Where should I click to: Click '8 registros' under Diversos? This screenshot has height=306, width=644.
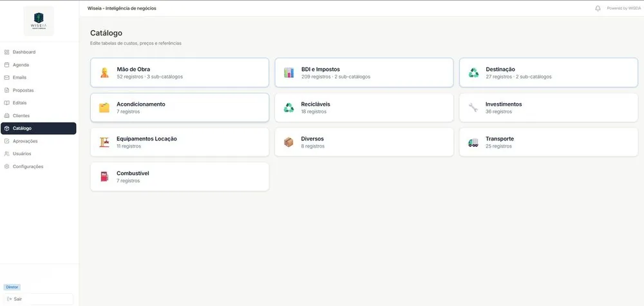click(x=312, y=146)
